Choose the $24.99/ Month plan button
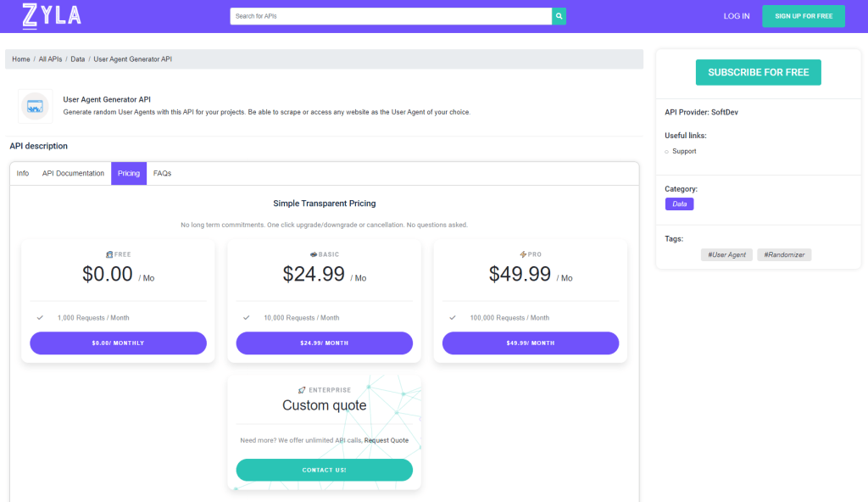 click(x=325, y=343)
